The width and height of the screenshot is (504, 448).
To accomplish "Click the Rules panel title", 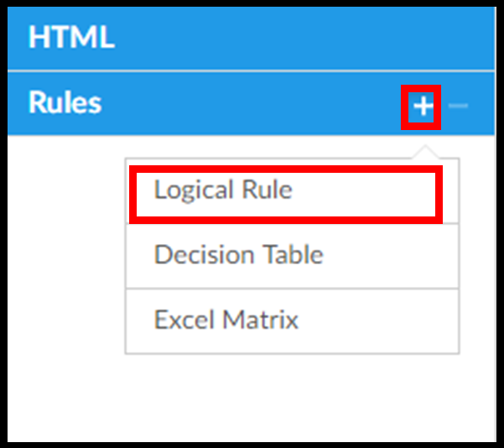I will (65, 103).
